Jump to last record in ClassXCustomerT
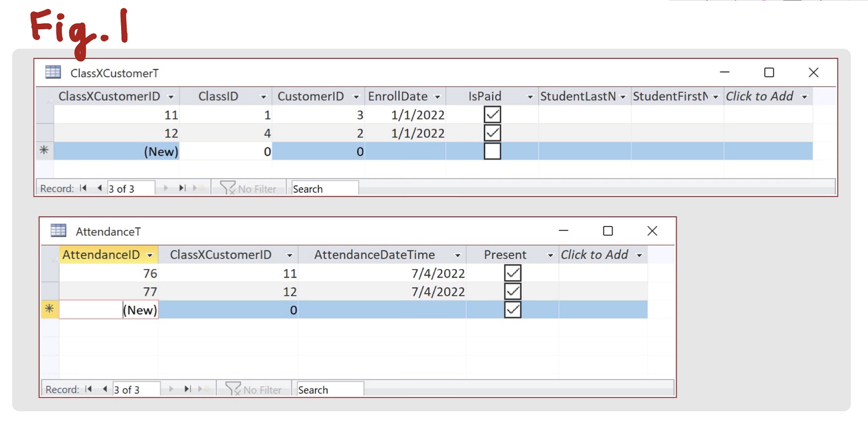 [x=182, y=188]
